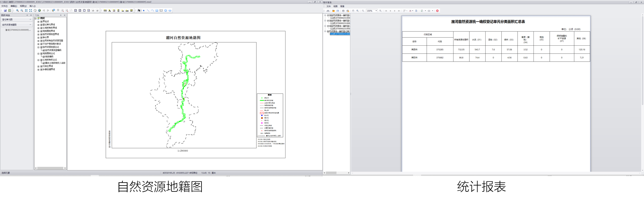
Task: Open the 编辑 menu in map window
Action: (14, 6)
